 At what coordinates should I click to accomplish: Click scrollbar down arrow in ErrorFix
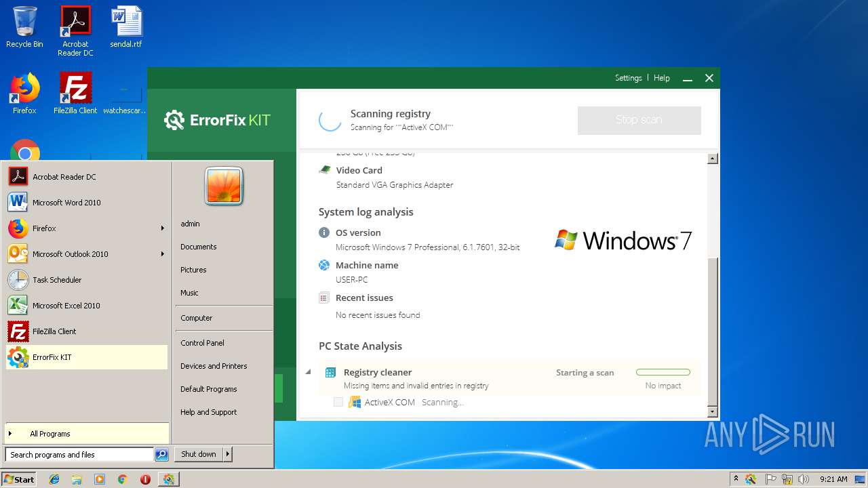(x=712, y=411)
